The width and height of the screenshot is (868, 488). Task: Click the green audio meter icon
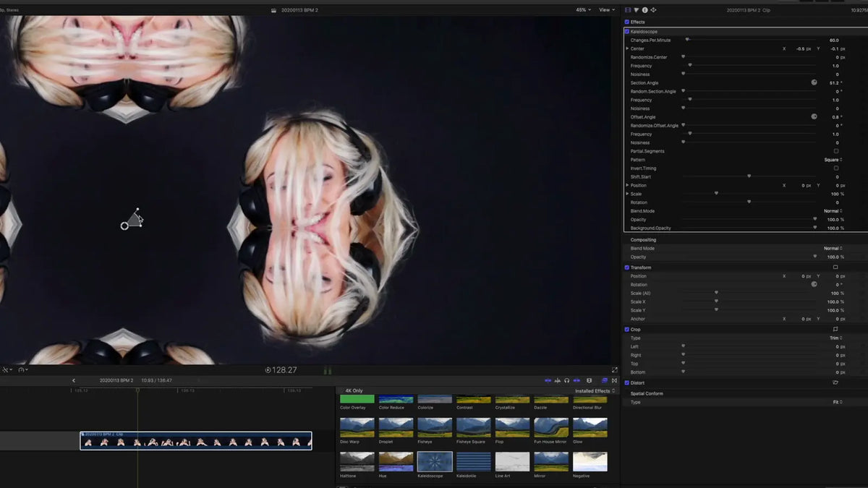point(328,371)
